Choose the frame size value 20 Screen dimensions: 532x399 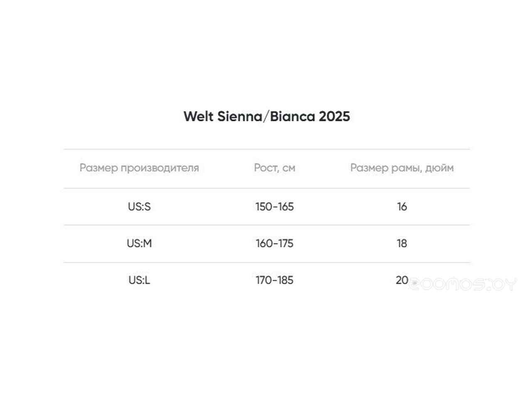coord(402,281)
